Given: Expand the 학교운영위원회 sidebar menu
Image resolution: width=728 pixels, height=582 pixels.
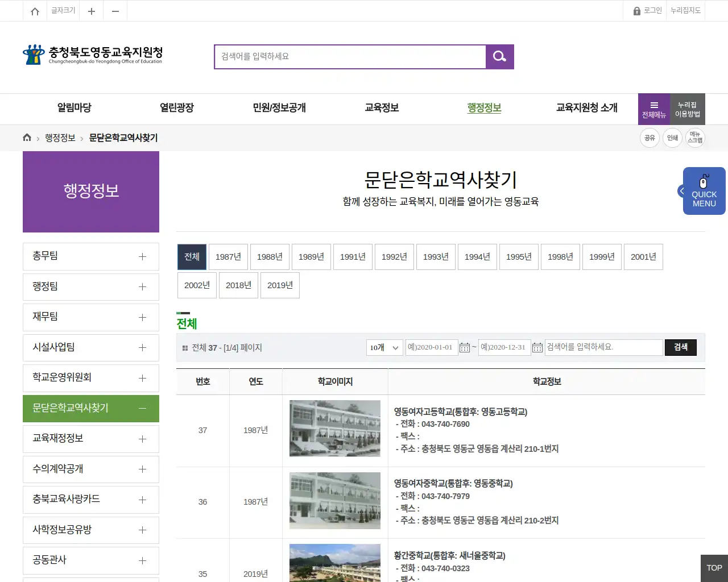Looking at the screenshot, I should (x=91, y=378).
